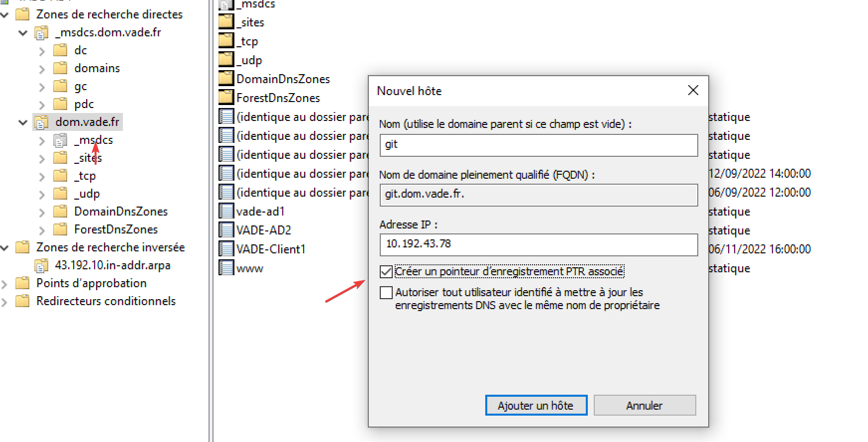Screen dimensions: 868x442
Task: Select the VADE-AD2 record entry
Action: (x=263, y=230)
